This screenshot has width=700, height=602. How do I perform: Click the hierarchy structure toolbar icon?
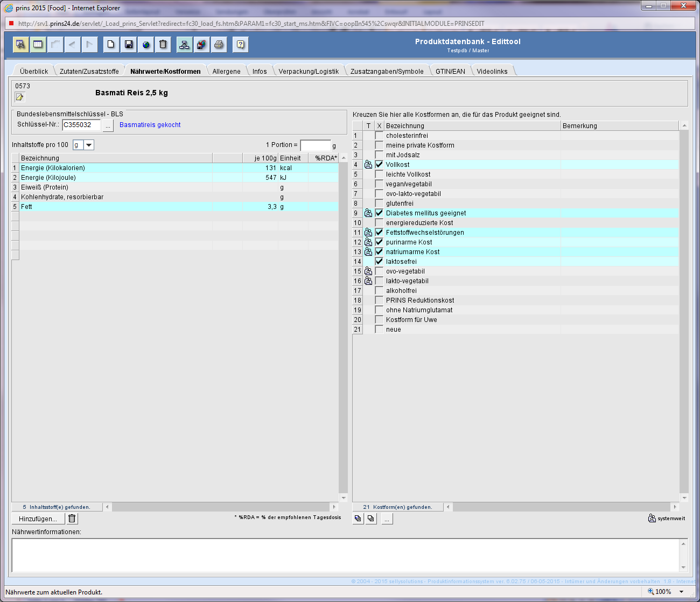[184, 45]
